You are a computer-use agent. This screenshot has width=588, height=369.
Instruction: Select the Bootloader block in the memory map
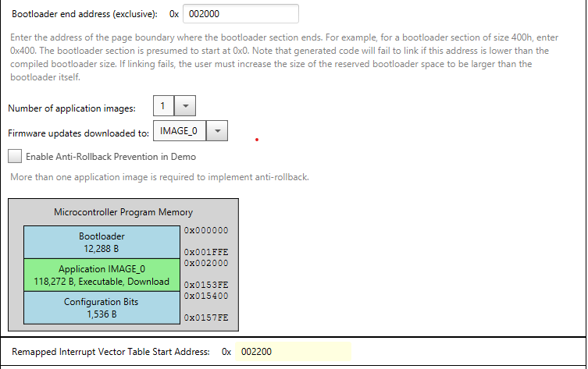coord(102,242)
